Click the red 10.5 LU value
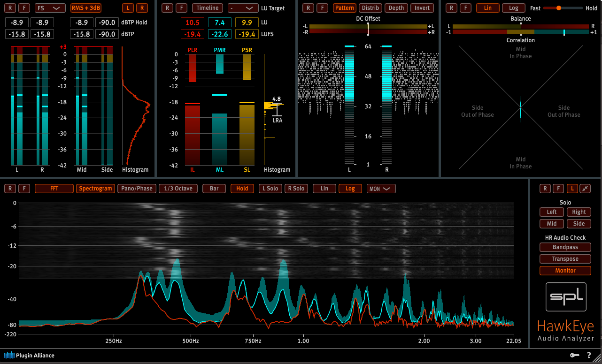Viewport: 602px width, 364px height. [x=193, y=23]
